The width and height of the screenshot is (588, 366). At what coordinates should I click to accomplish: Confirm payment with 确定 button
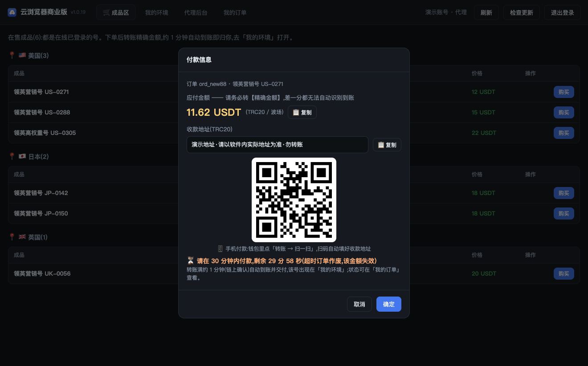point(389,304)
